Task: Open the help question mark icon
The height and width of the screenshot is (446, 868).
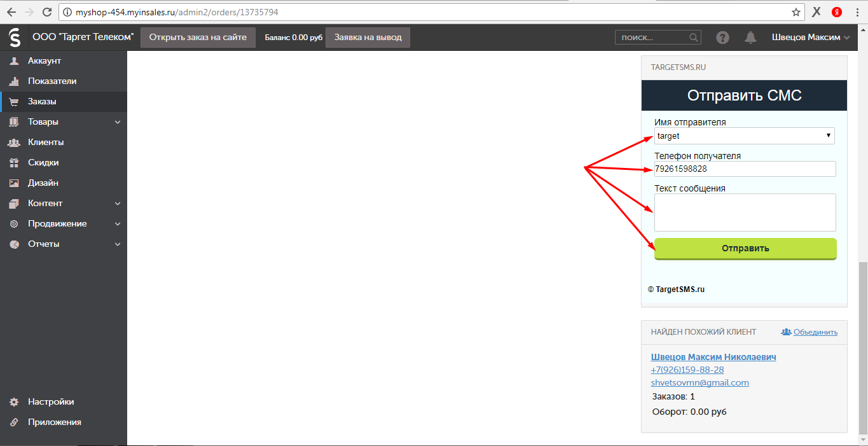Action: (x=722, y=38)
